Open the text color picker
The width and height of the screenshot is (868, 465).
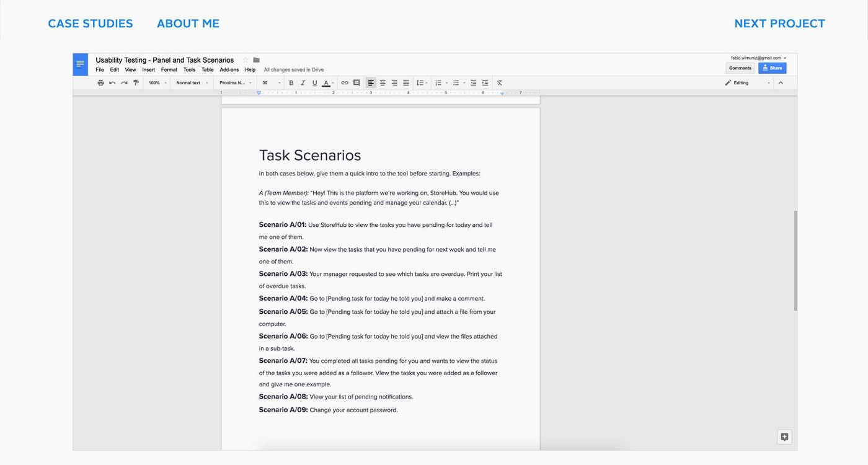[x=328, y=83]
